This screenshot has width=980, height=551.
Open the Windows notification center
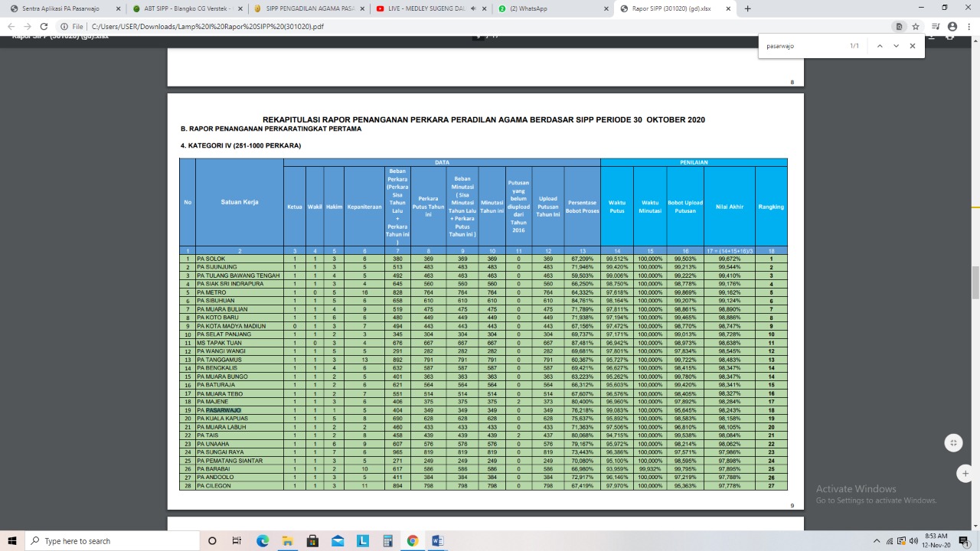[x=963, y=541]
